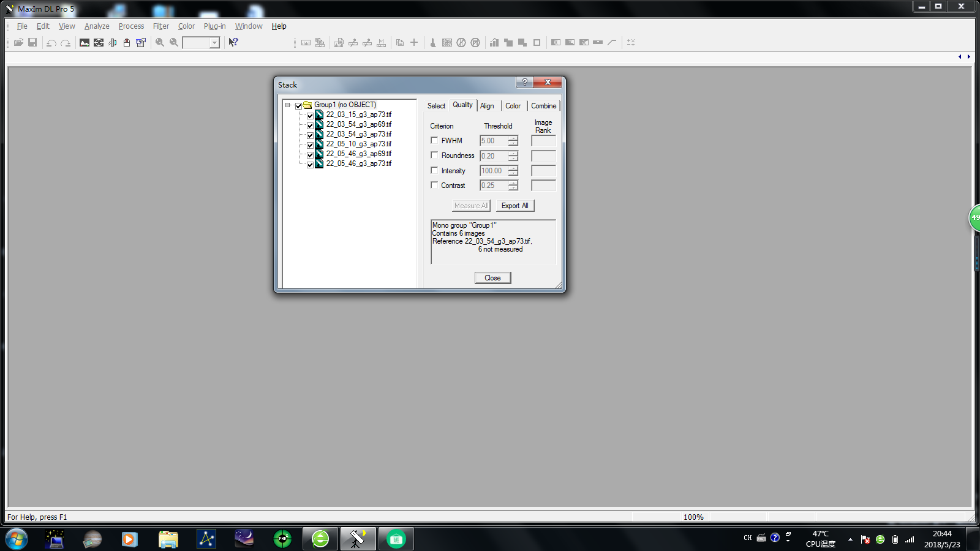Click the Stack dialog question mark help button
Screen dimensions: 980x551
[524, 82]
